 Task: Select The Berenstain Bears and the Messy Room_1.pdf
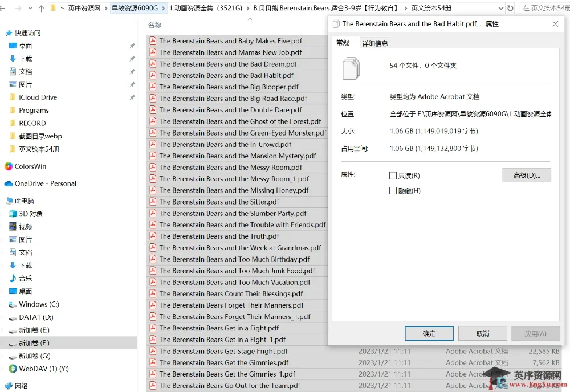pyautogui.click(x=234, y=179)
